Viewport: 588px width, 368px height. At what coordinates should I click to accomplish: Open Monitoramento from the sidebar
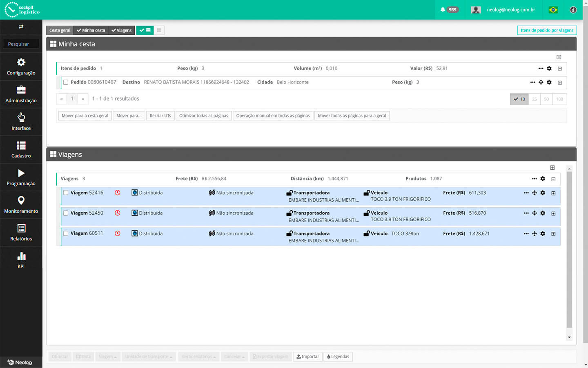tap(21, 205)
